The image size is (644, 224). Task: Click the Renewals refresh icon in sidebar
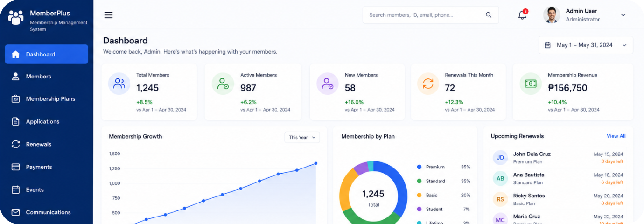click(x=15, y=144)
